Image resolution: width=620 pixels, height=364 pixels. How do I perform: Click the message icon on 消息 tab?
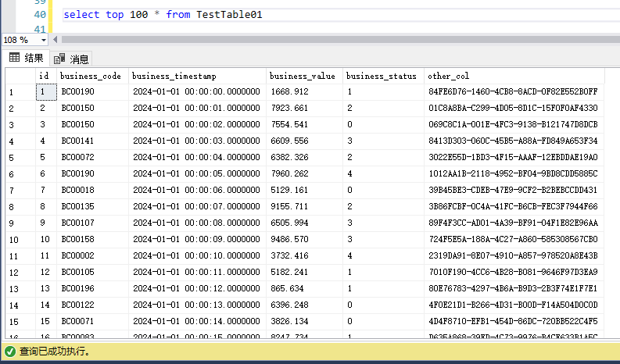(x=59, y=59)
